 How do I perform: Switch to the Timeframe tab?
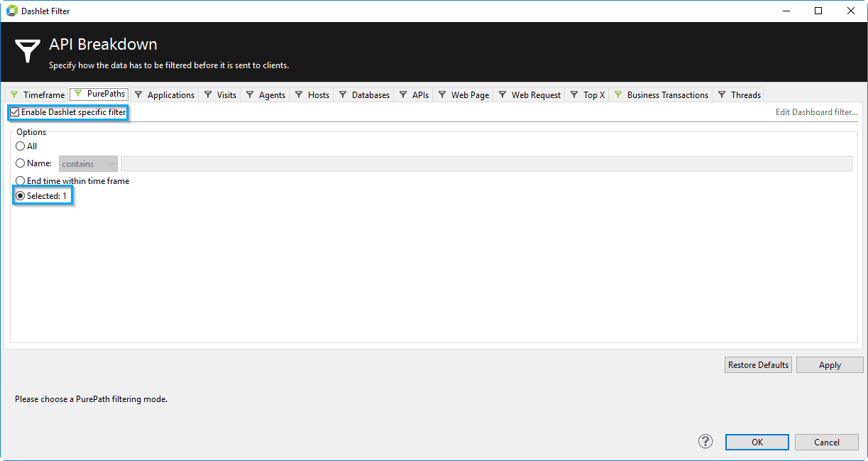pyautogui.click(x=37, y=94)
